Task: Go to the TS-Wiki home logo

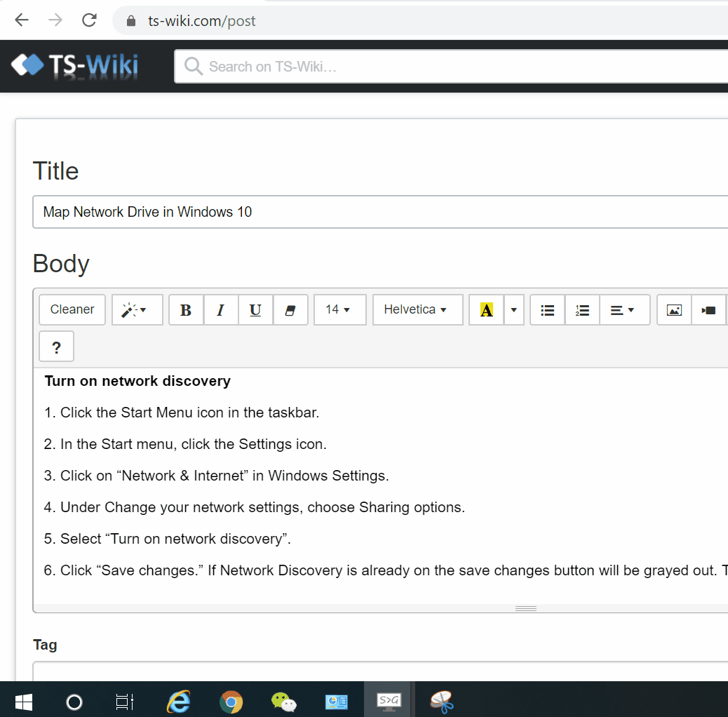Action: pos(75,67)
